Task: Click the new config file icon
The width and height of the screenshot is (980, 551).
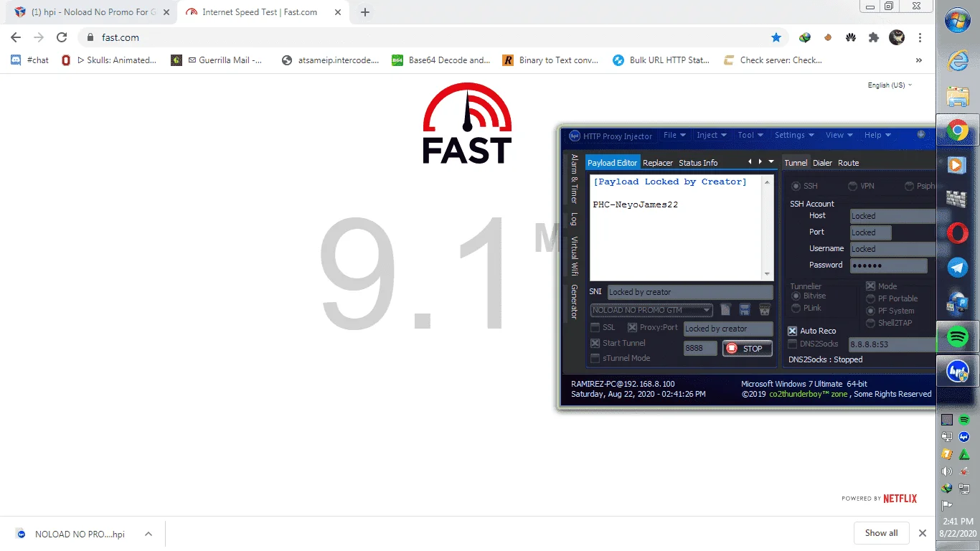Action: click(725, 310)
